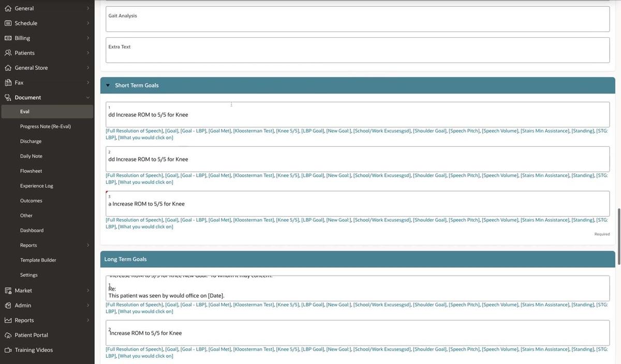Click the General home icon in sidebar
Screen dimensions: 621x364
coord(8,8)
